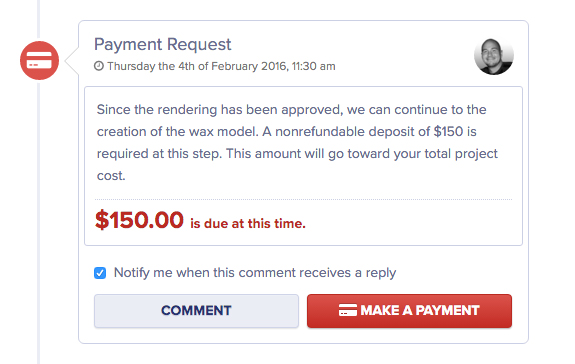Click the clock icon beside the timestamp
Screen dimensions: 575x364
99,66
